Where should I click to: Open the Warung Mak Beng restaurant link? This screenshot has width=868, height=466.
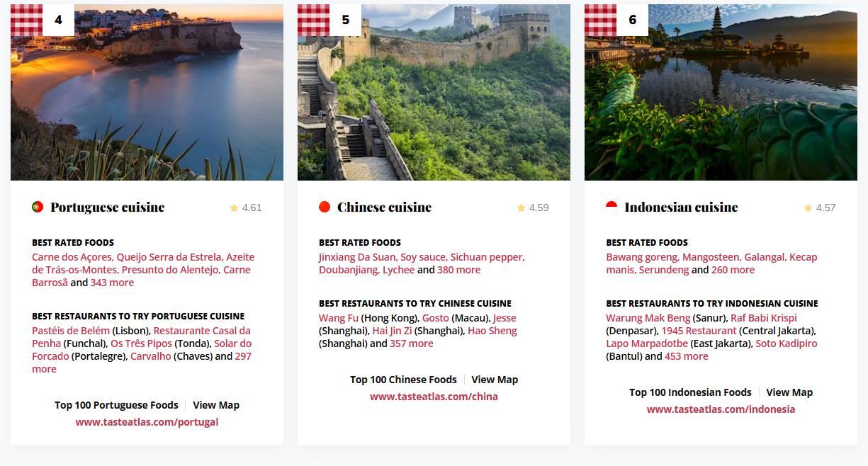648,318
